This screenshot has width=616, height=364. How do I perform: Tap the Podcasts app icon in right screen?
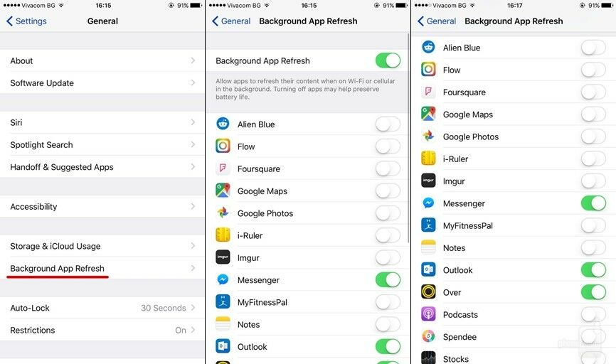coord(428,314)
